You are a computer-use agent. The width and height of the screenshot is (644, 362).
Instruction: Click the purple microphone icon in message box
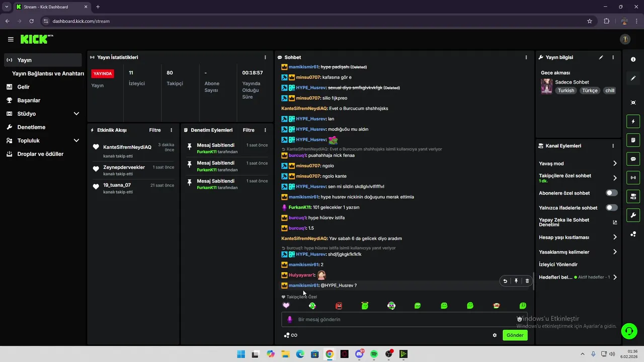tap(289, 319)
